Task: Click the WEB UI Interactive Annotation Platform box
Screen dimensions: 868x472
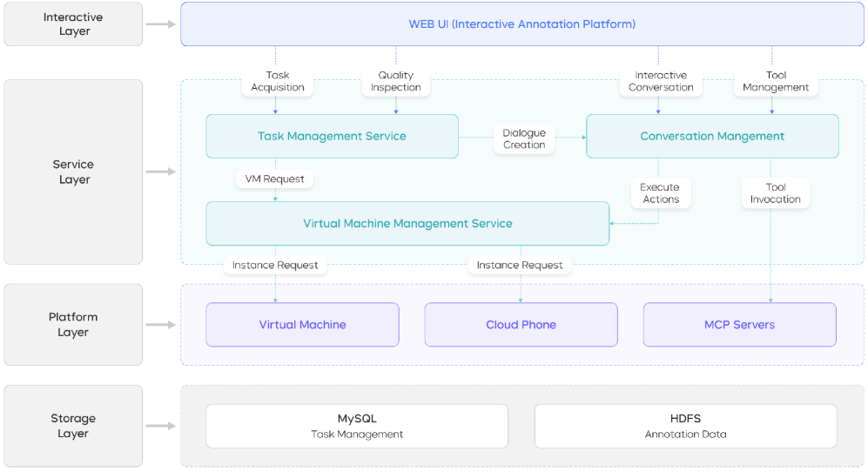Action: [x=521, y=24]
